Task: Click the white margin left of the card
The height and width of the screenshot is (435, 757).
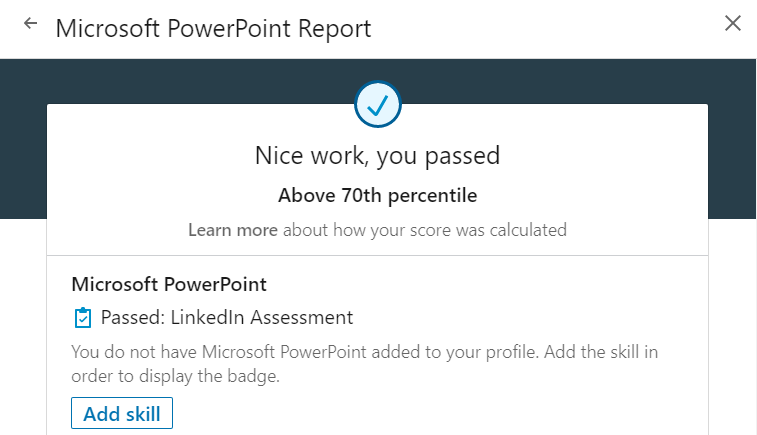Action: tap(23, 330)
